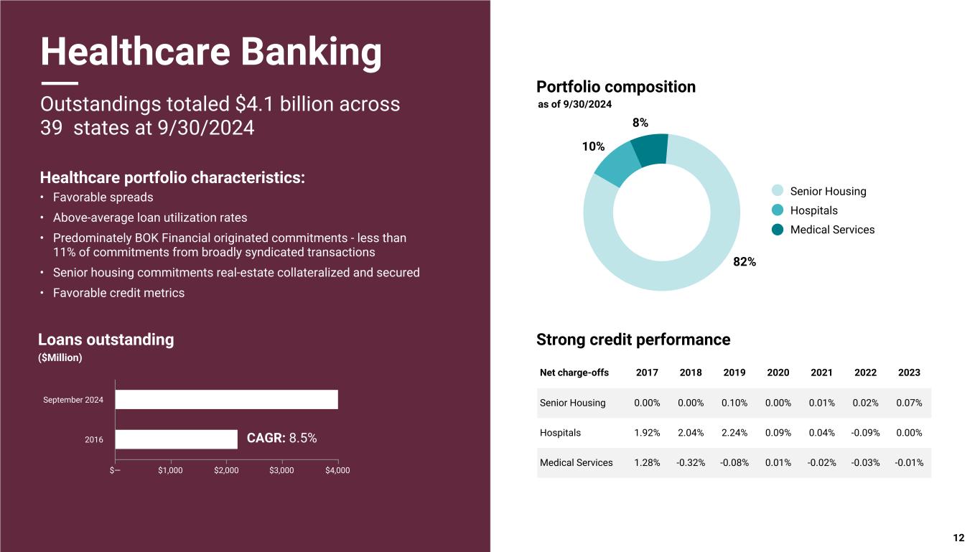The width and height of the screenshot is (980, 552).
Task: Click the Net charge-offs column header
Action: point(574,373)
